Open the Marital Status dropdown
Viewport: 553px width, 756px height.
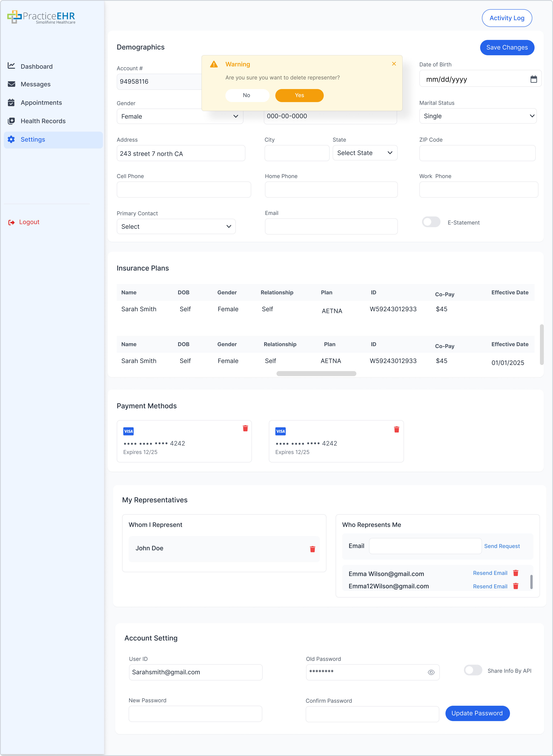[478, 116]
